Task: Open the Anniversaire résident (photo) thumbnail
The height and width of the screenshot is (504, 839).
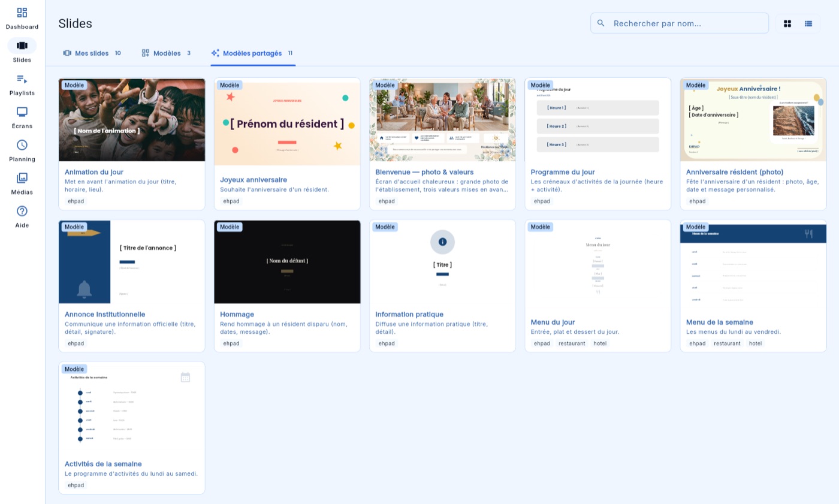Action: [753, 120]
